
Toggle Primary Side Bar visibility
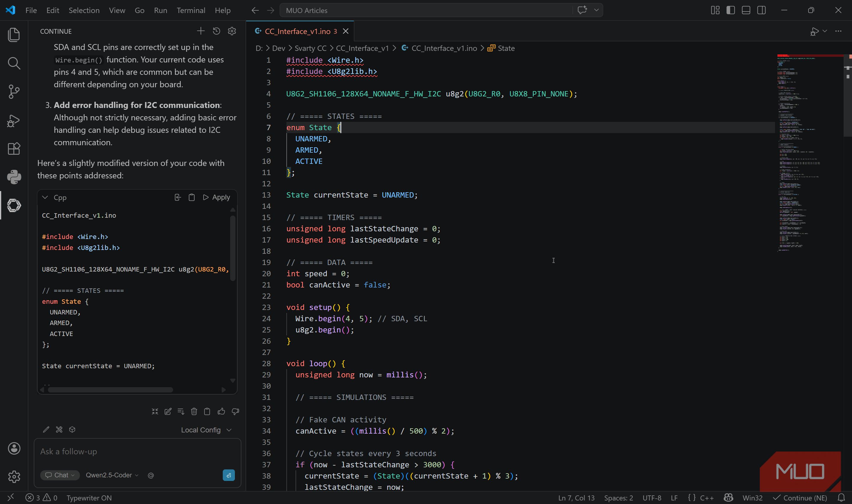point(730,10)
